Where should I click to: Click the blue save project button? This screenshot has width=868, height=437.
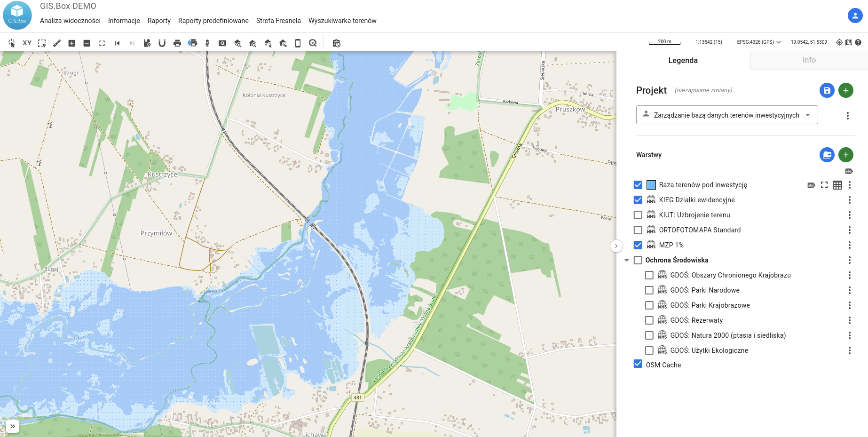pos(827,90)
